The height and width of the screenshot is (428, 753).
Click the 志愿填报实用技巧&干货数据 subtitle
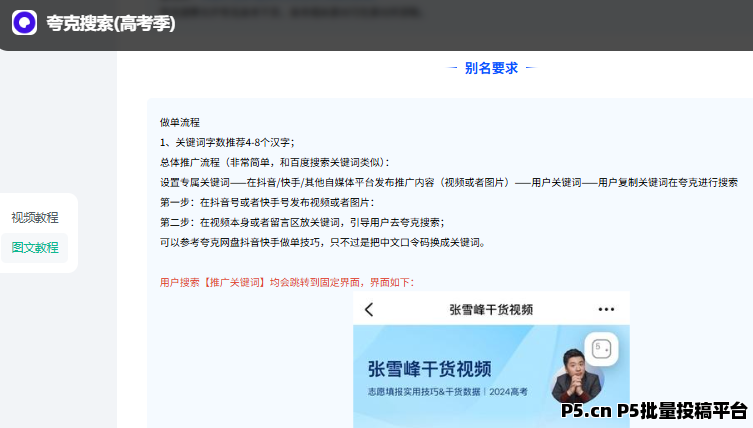click(x=448, y=392)
